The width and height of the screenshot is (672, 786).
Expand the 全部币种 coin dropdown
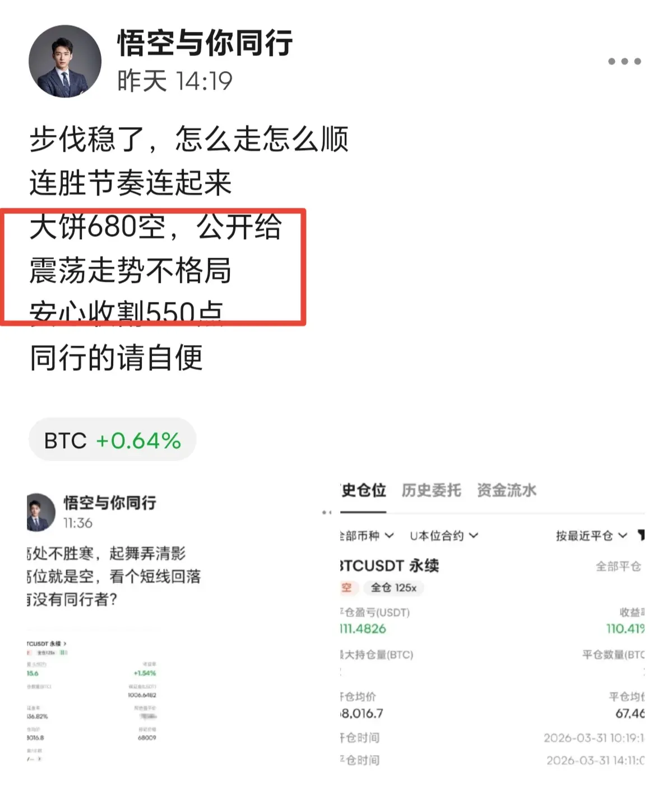pyautogui.click(x=367, y=536)
